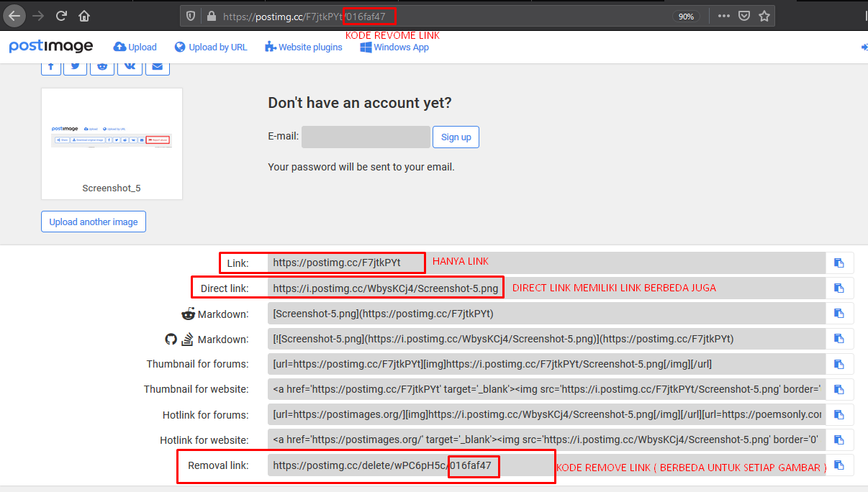Viewport: 868px width, 492px height.
Task: Select the Hotlink for website field
Action: point(546,440)
